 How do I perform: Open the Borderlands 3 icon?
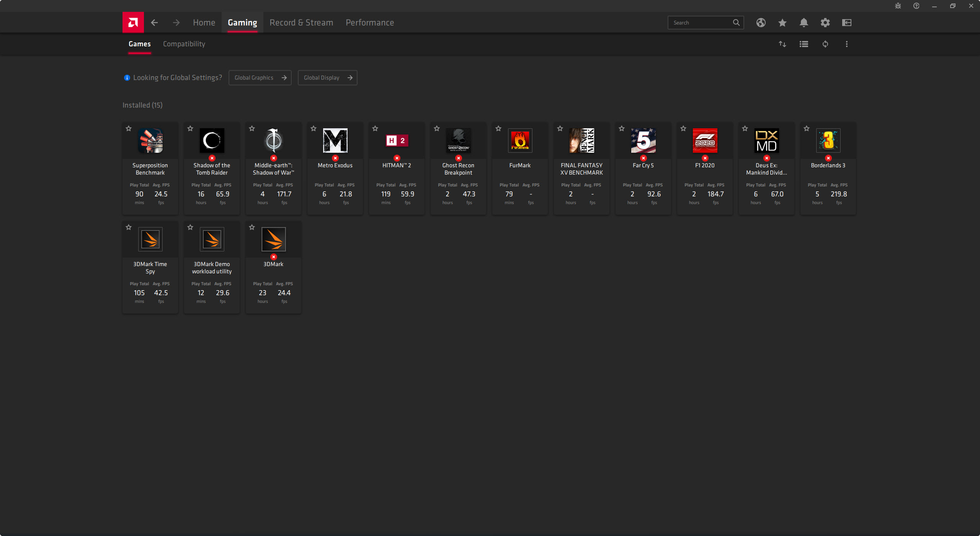pyautogui.click(x=828, y=141)
